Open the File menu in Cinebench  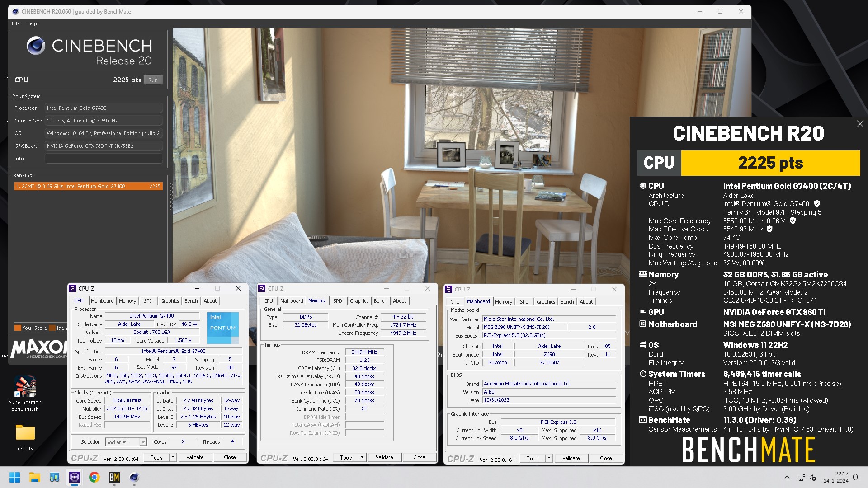16,23
